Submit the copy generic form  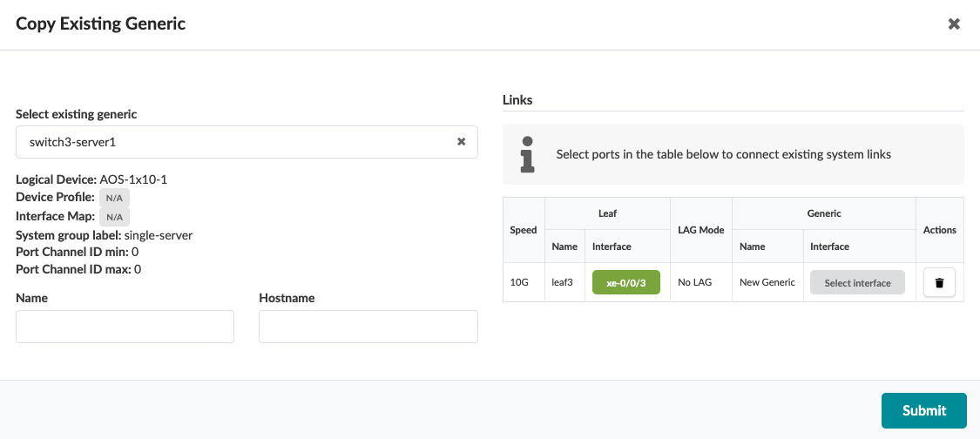924,411
